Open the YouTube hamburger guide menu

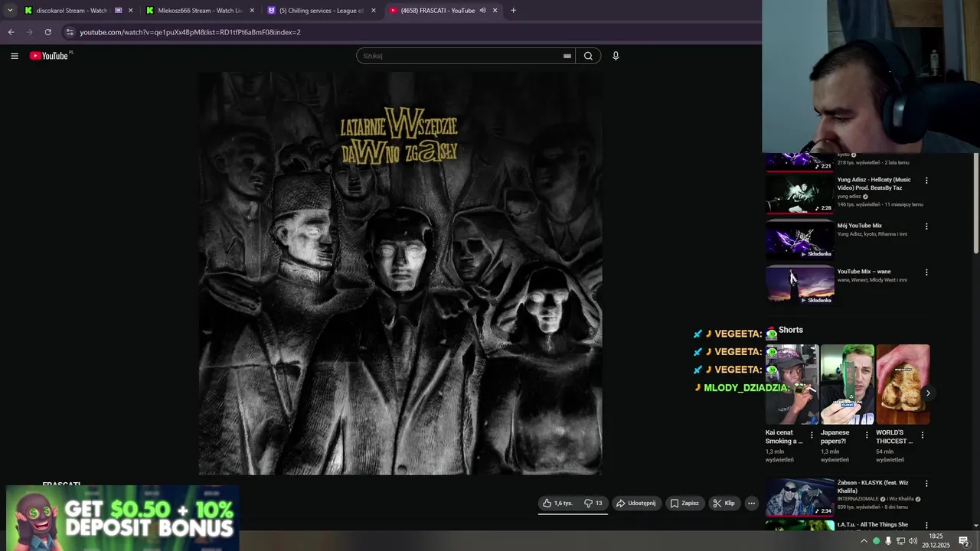pos(14,55)
